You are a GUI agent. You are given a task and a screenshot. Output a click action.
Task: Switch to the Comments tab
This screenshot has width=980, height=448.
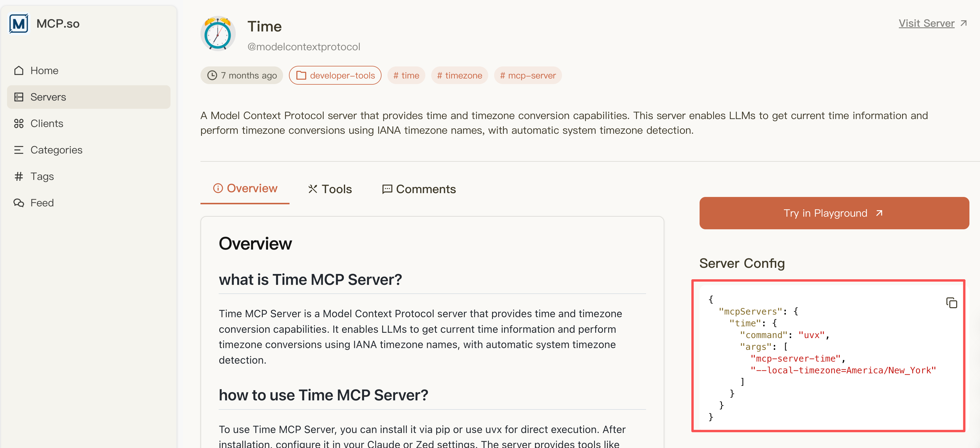(419, 189)
